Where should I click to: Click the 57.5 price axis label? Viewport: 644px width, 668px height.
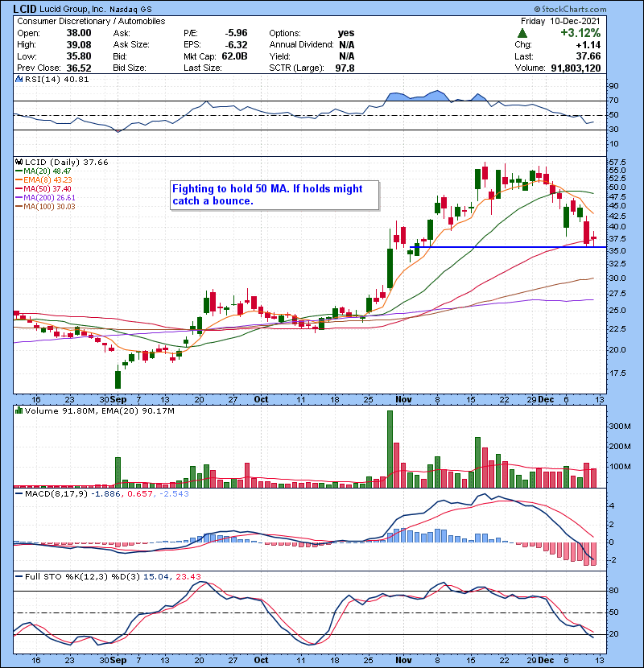(x=618, y=163)
